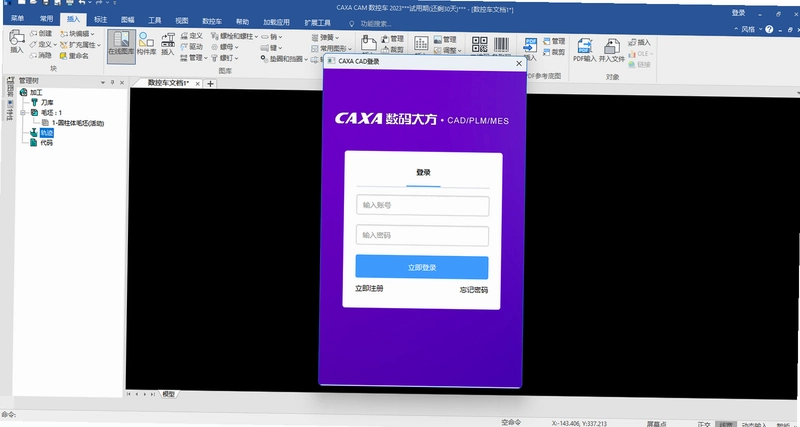
Task: Pin the 管理树 panel
Action: (112, 82)
